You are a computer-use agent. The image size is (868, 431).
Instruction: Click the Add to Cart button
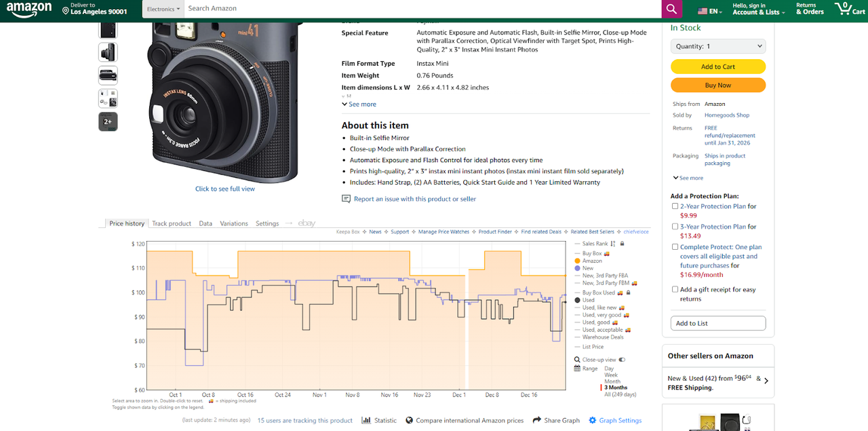[x=717, y=67]
